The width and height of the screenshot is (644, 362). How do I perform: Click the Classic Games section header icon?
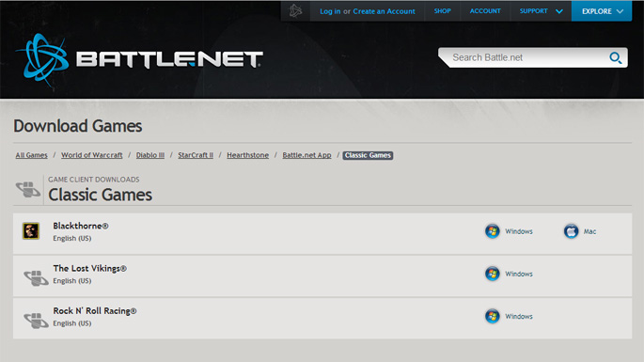(28, 189)
